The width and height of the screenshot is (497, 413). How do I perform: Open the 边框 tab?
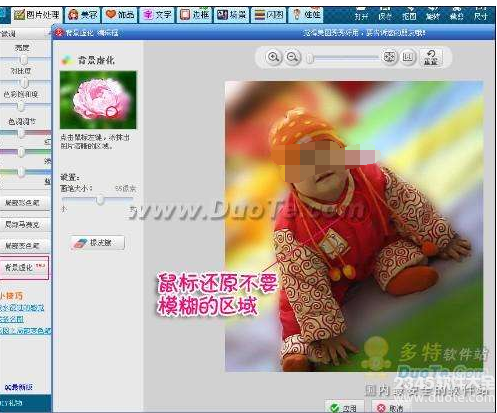194,15
